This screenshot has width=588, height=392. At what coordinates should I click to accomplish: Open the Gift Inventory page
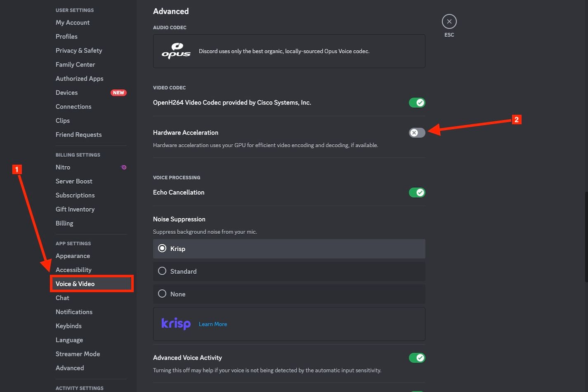pos(75,209)
